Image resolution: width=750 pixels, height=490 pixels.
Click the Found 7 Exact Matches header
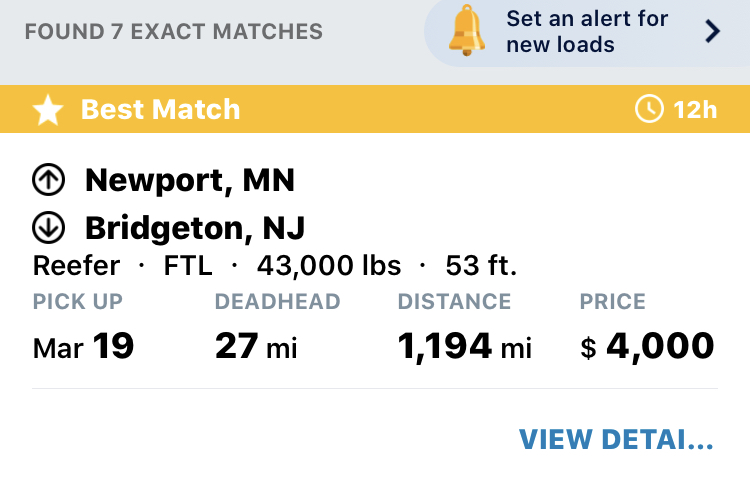(x=174, y=32)
